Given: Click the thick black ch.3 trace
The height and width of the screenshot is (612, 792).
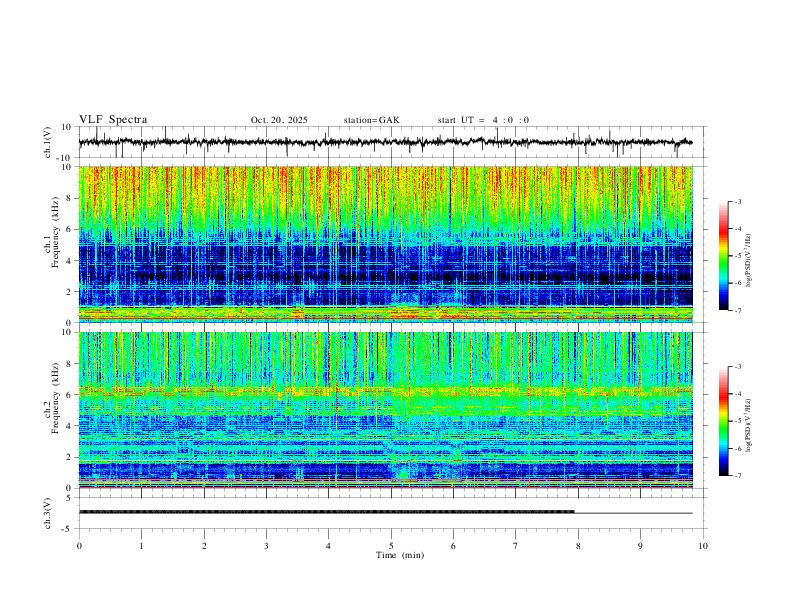Looking at the screenshot, I should pyautogui.click(x=326, y=512).
